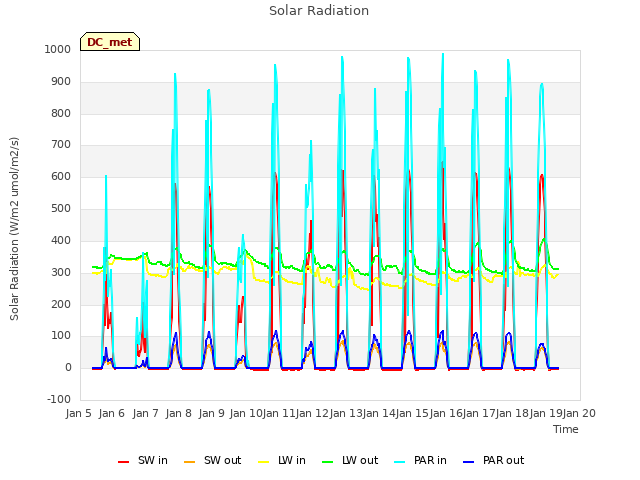Click the Solar Radiation chart title

click(319, 11)
